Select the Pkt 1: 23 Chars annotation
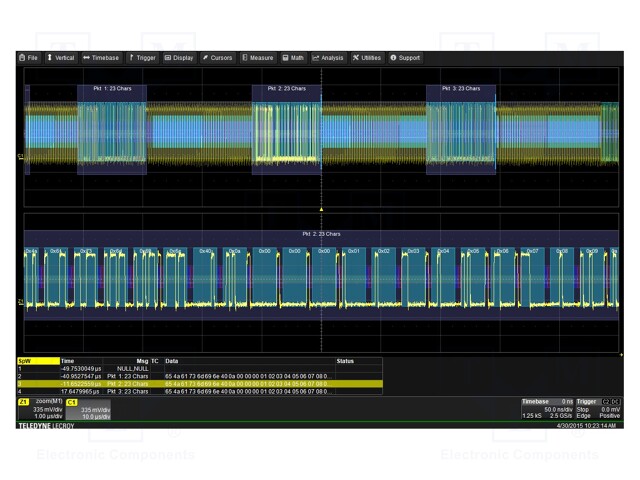The image size is (640, 480). (112, 89)
